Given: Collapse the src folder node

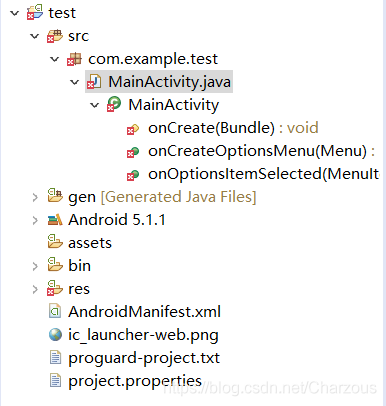Looking at the screenshot, I should pos(34,36).
